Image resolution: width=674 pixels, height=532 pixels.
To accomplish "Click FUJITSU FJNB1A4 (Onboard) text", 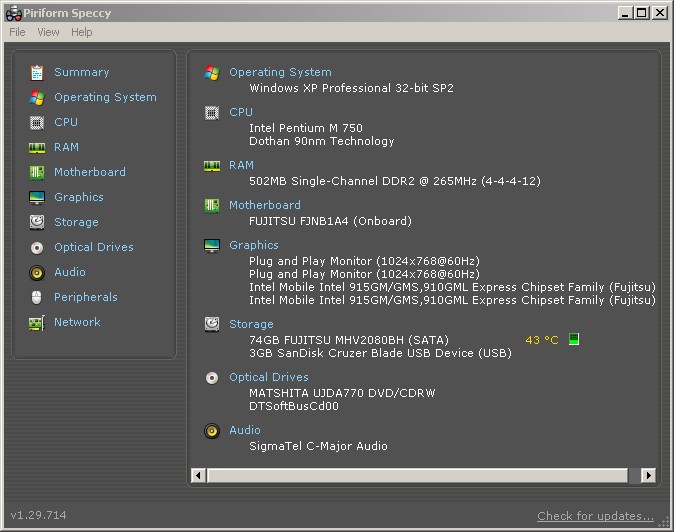I will pos(330,221).
